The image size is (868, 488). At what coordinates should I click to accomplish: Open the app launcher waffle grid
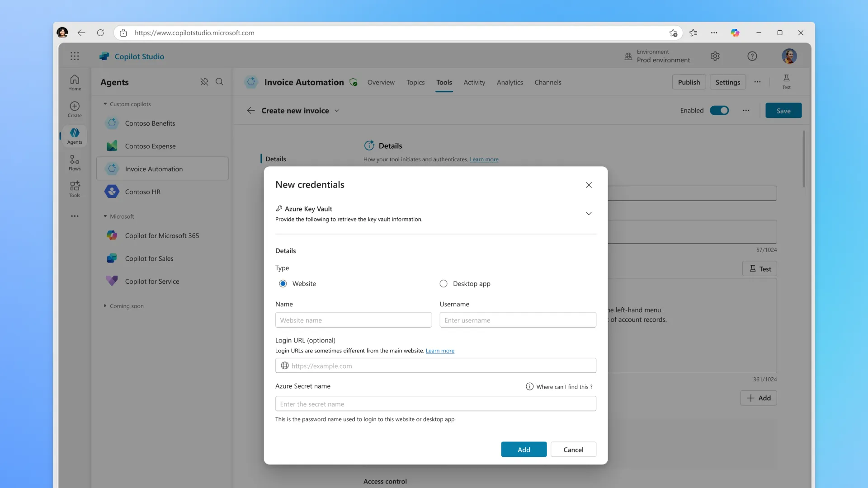coord(75,56)
